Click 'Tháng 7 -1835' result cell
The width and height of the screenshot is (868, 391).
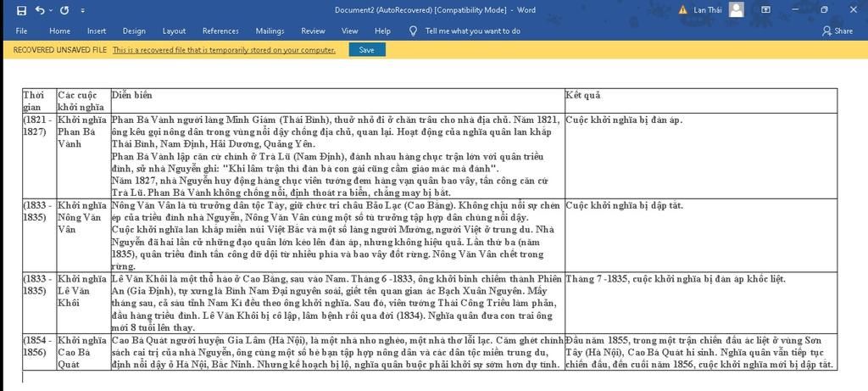(700, 303)
